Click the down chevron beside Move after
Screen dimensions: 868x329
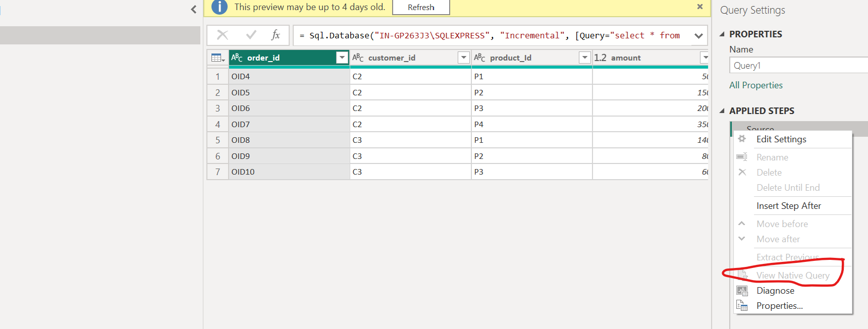click(x=741, y=238)
